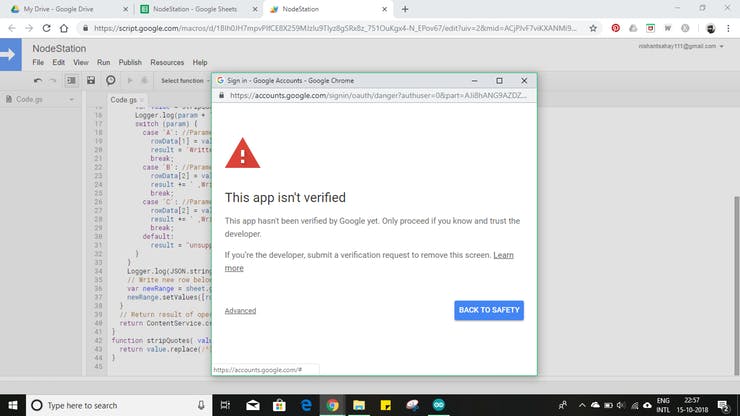Click the debug bug icon in toolbar
Image resolution: width=740 pixels, height=416 pixels.
pyautogui.click(x=144, y=81)
